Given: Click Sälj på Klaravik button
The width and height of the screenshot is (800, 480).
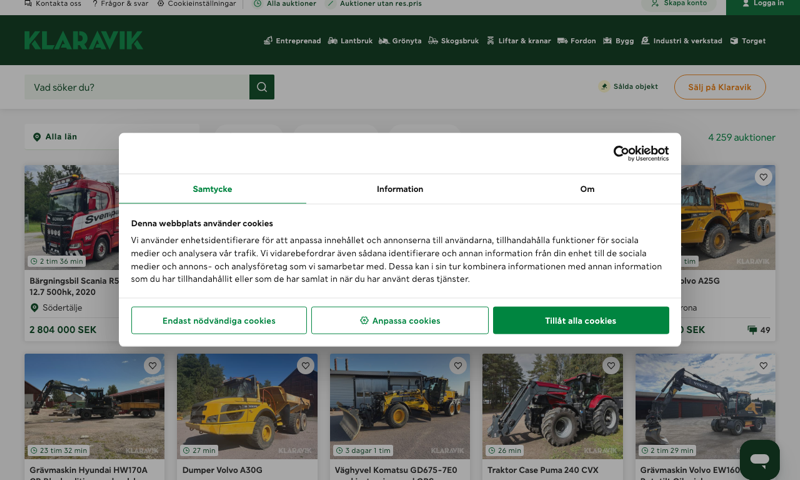Looking at the screenshot, I should pyautogui.click(x=719, y=87).
